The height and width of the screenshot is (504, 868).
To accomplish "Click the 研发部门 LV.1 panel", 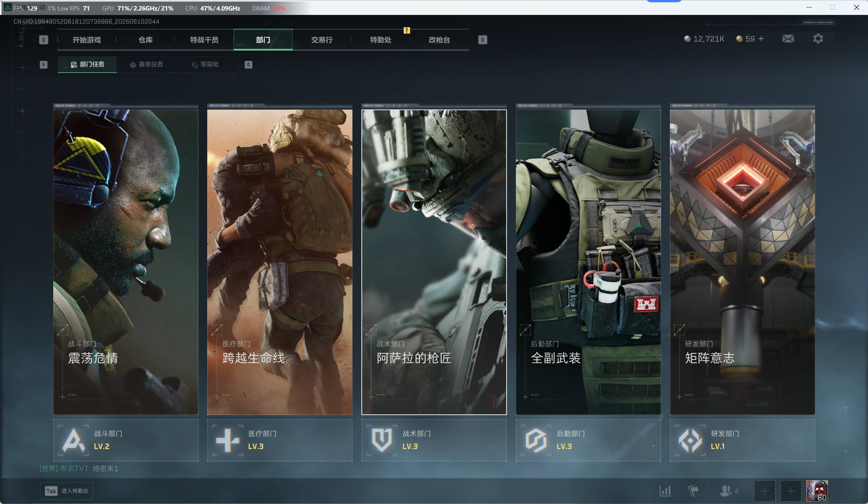I will (x=742, y=440).
